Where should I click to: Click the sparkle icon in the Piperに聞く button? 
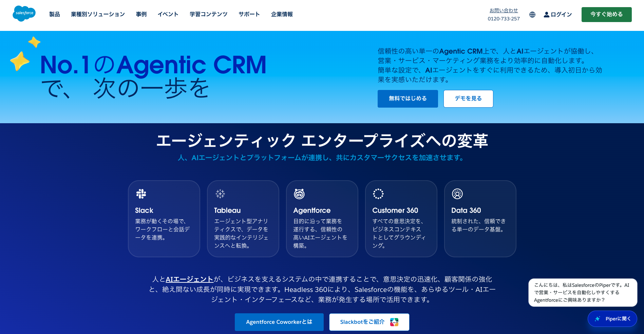(x=598, y=319)
